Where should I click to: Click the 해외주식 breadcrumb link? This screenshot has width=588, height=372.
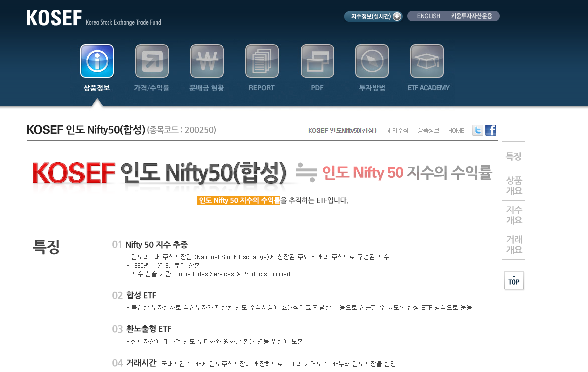(397, 131)
